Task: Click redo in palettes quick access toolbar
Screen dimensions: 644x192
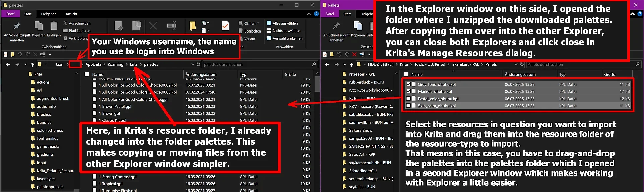Action: click(x=28, y=54)
